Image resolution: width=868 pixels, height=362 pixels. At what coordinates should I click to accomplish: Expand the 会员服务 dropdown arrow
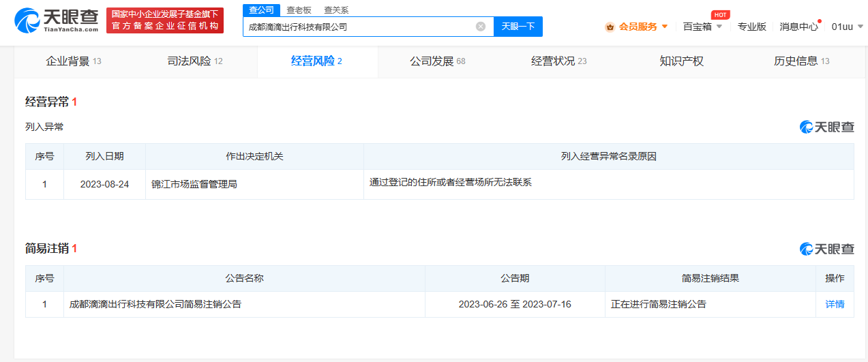(x=665, y=27)
